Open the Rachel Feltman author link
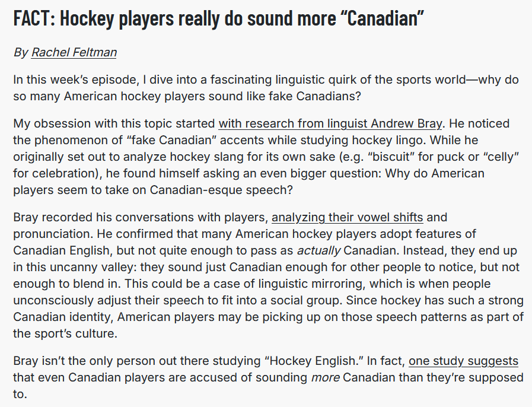Viewport: 532px width, 407px height. [74, 52]
